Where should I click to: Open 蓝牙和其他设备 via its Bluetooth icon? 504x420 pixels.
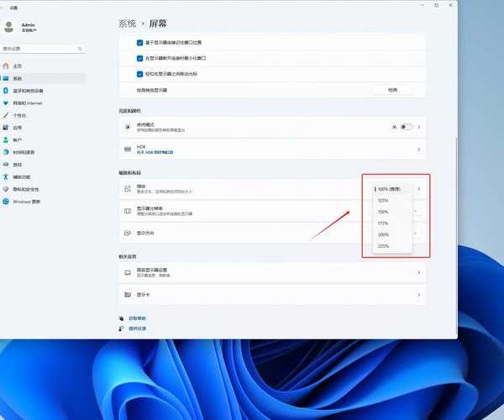point(6,90)
